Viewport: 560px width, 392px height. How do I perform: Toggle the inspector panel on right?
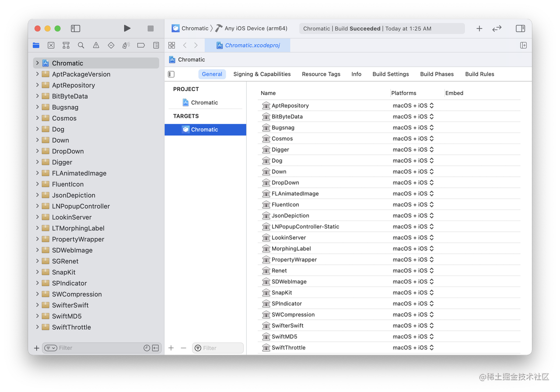pos(521,28)
